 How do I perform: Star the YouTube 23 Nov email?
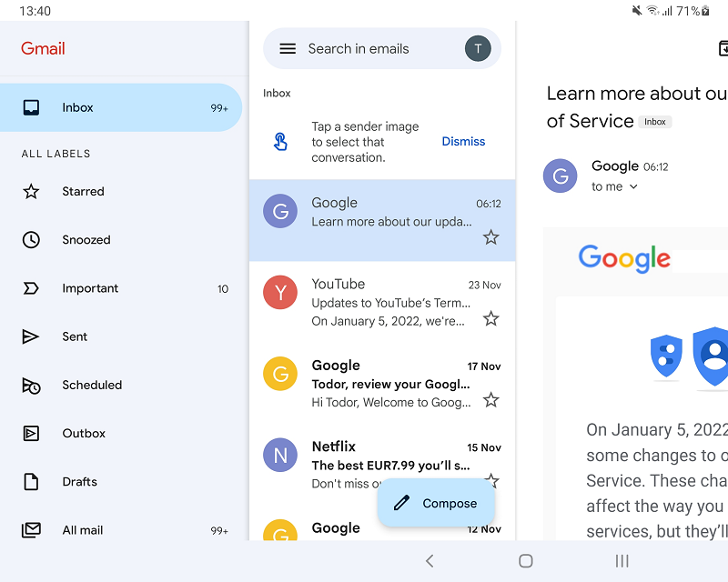pyautogui.click(x=490, y=319)
